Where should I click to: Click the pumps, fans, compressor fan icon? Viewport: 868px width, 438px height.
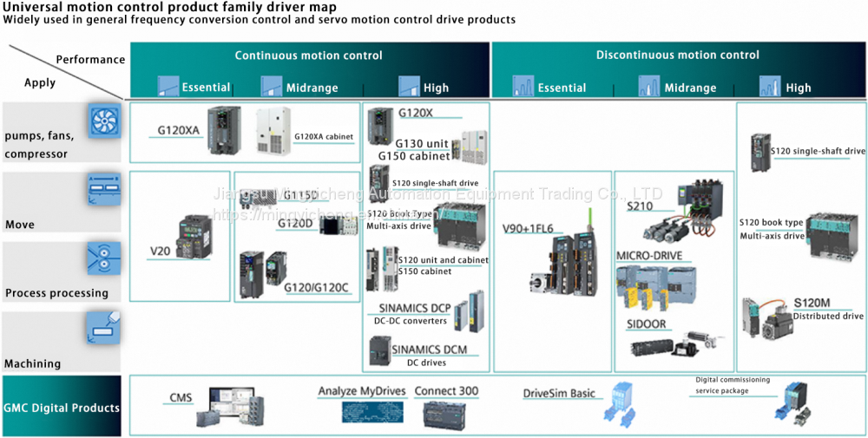(x=103, y=121)
